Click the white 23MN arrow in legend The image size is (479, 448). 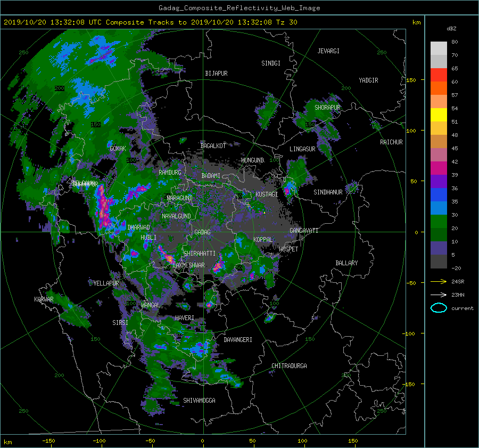point(439,295)
